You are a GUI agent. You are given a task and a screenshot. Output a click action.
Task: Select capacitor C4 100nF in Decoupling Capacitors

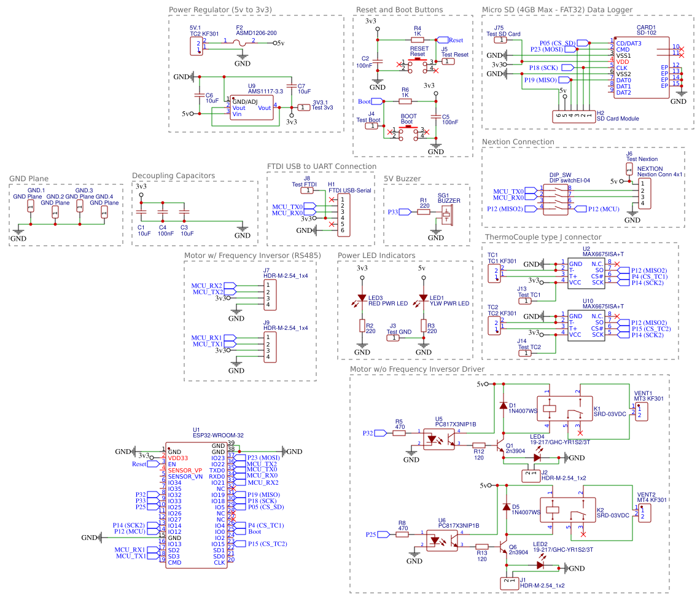(161, 212)
